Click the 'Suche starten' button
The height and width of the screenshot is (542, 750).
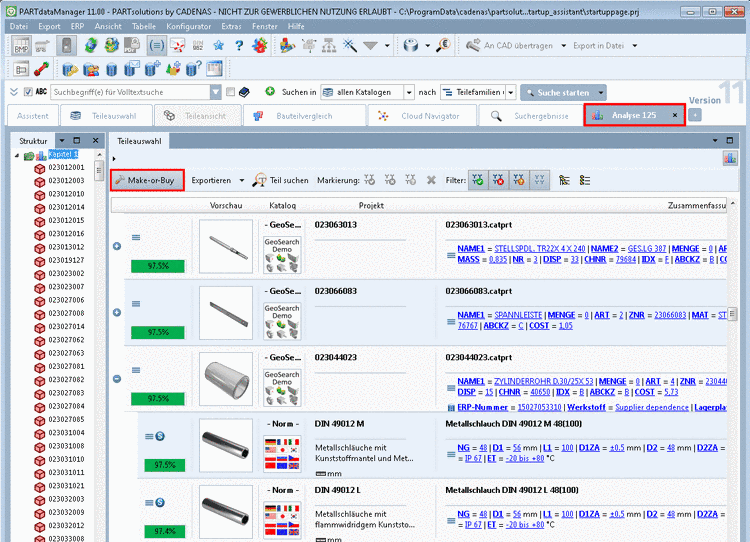[x=563, y=92]
